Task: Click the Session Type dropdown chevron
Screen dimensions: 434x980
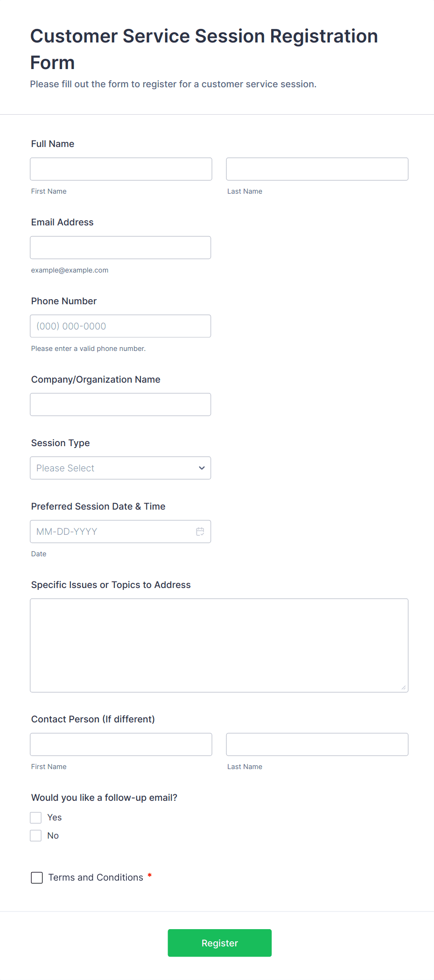Action: pyautogui.click(x=202, y=468)
